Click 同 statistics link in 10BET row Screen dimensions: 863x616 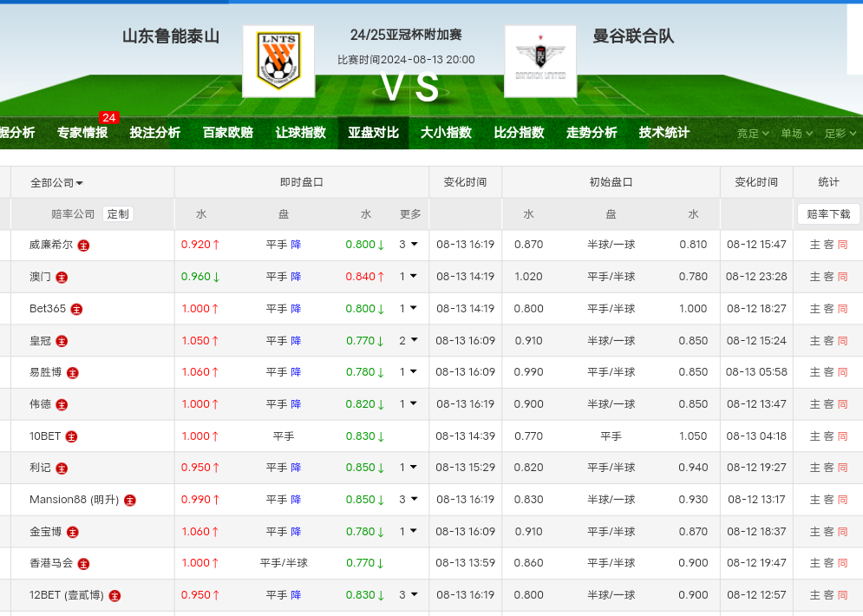click(x=843, y=436)
